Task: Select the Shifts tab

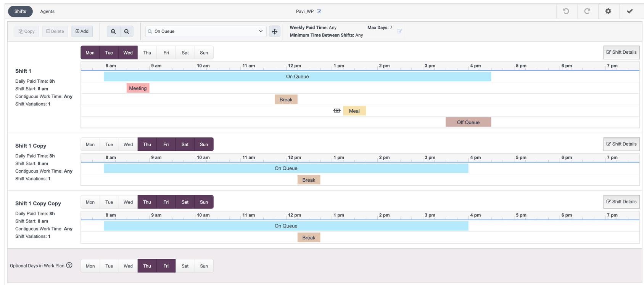Action: coord(20,11)
